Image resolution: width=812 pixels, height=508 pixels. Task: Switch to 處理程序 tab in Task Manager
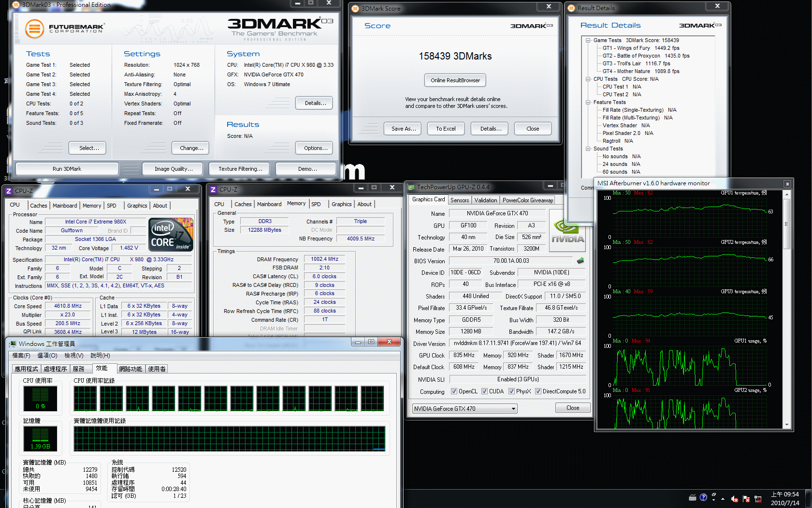pos(55,369)
